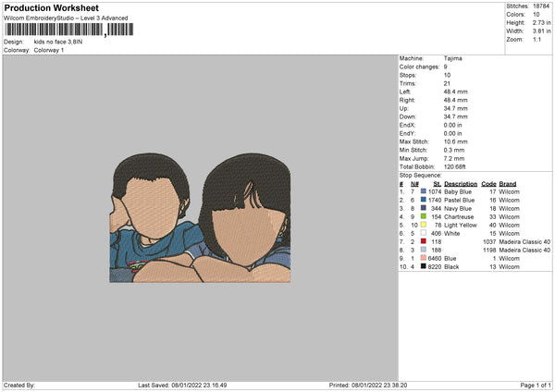Click the 'Colorway 1' value
The image size is (555, 392).
(x=49, y=50)
